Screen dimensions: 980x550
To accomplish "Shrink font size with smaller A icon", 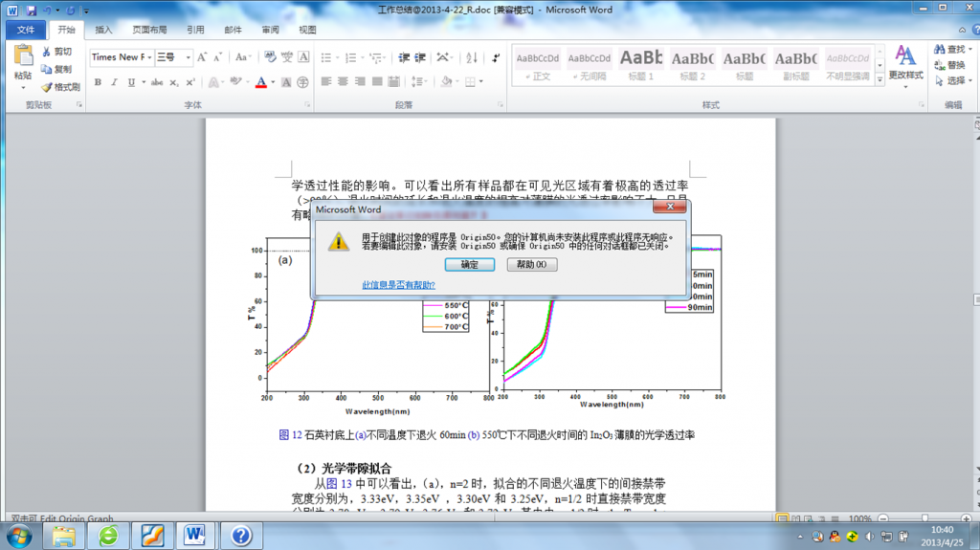I will [x=217, y=57].
